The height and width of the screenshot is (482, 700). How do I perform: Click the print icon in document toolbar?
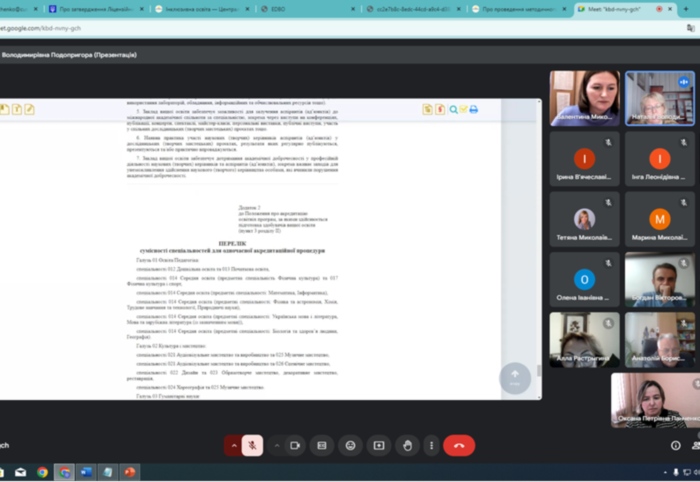[x=474, y=109]
